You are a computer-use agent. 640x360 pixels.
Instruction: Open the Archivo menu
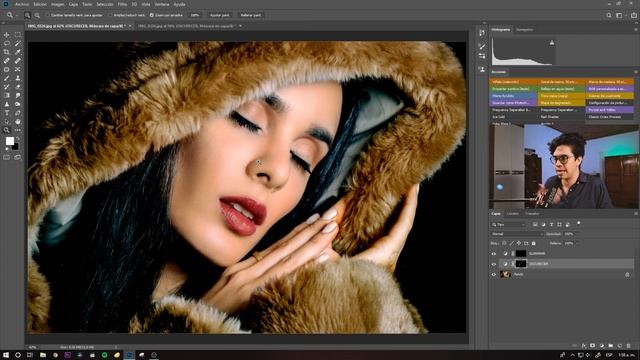coord(22,4)
